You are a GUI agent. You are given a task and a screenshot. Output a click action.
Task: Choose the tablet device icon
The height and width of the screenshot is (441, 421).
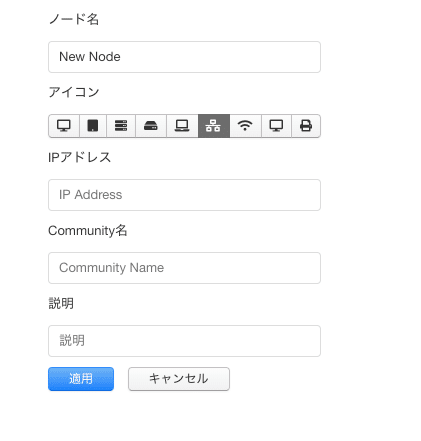pyautogui.click(x=93, y=126)
